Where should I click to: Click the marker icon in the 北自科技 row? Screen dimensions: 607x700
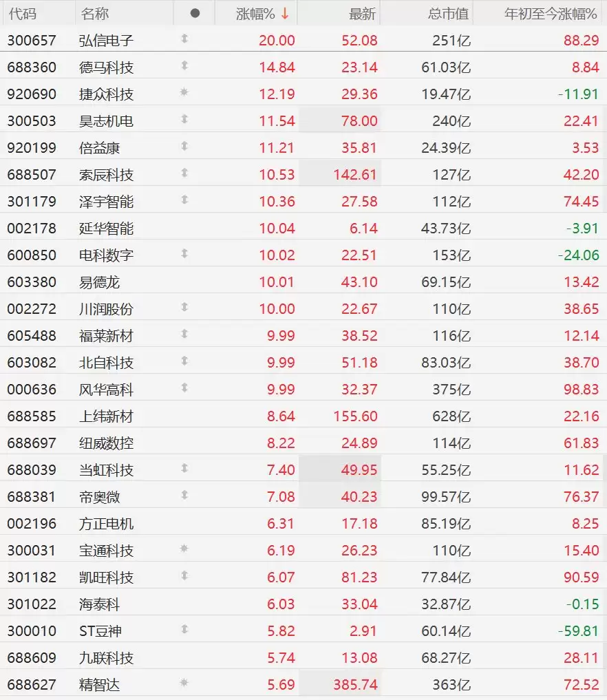(x=184, y=361)
